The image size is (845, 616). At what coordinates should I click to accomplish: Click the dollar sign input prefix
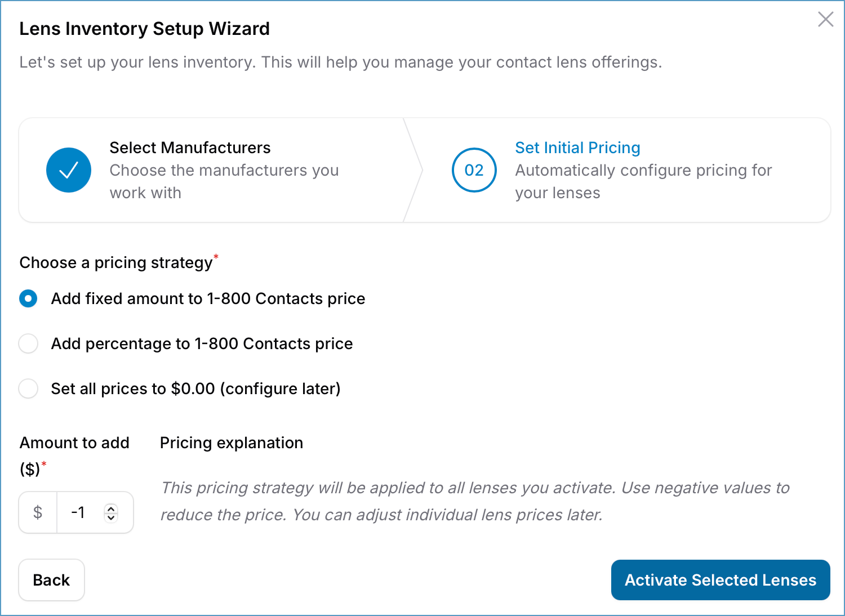point(38,512)
